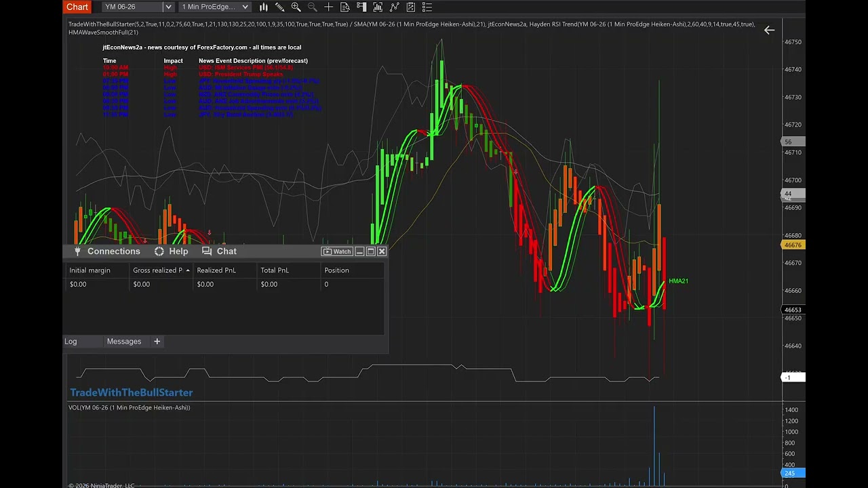Viewport: 868px width, 488px height.
Task: Open the Connections menu
Action: click(x=113, y=251)
